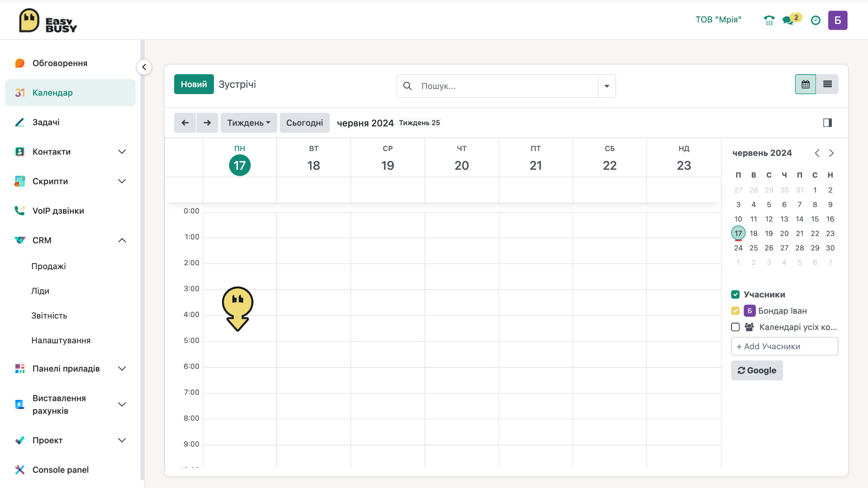The width and height of the screenshot is (868, 488).
Task: Open Задачі in sidebar
Action: tap(70, 122)
